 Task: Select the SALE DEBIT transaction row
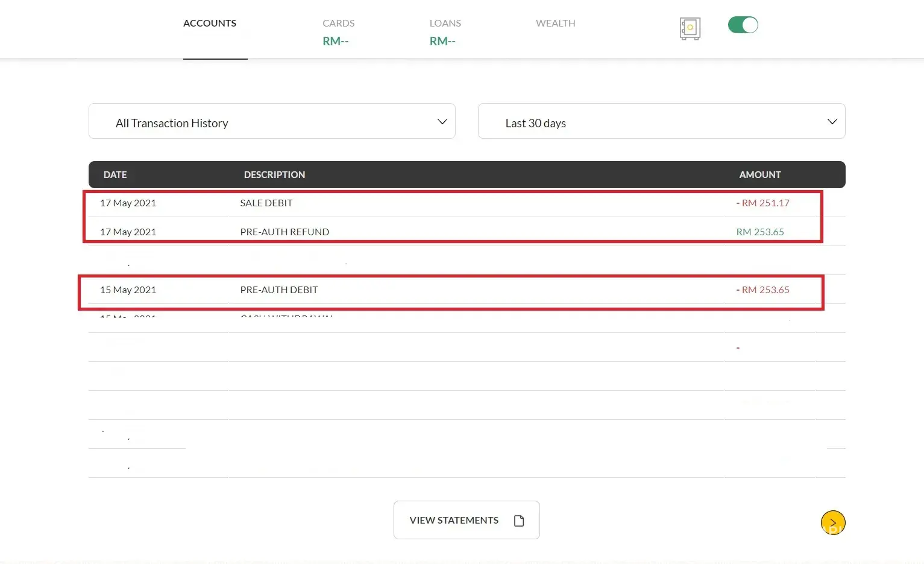pos(266,203)
